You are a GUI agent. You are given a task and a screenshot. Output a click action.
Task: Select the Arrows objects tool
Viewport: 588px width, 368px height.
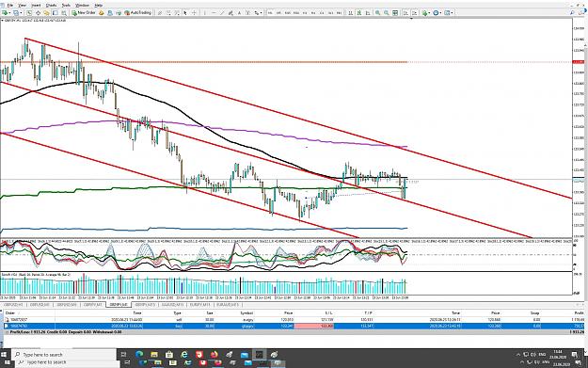257,13
